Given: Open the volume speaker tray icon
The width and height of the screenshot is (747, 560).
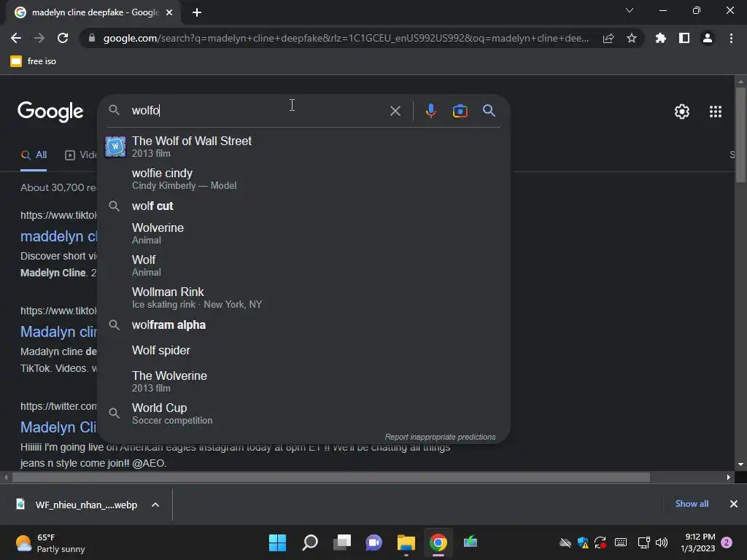Looking at the screenshot, I should pyautogui.click(x=661, y=542).
